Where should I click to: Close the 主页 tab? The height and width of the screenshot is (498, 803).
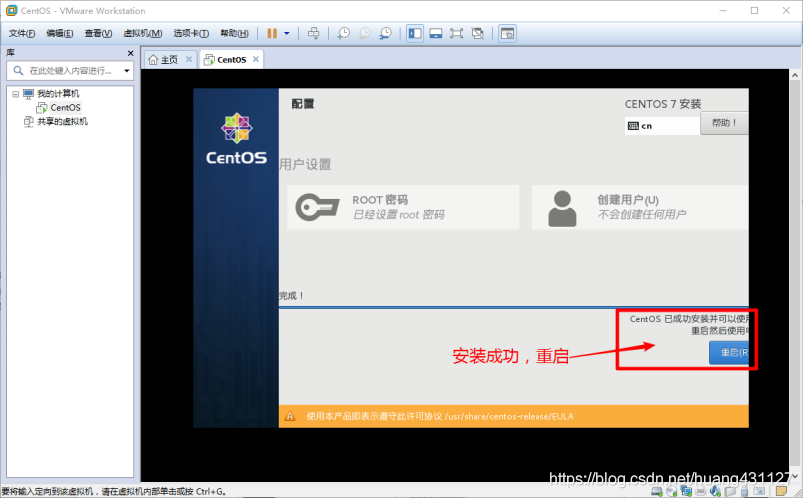189,59
